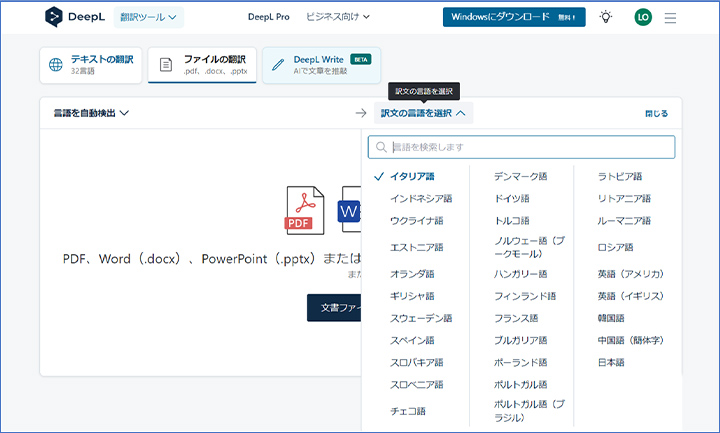The image size is (720, 433).
Task: Select ドイツ語 as target language
Action: point(512,198)
